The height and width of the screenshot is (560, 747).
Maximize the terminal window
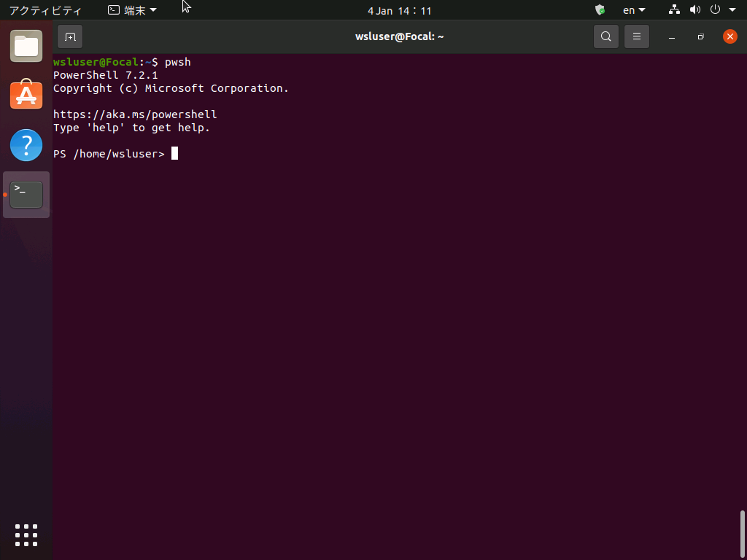point(701,36)
